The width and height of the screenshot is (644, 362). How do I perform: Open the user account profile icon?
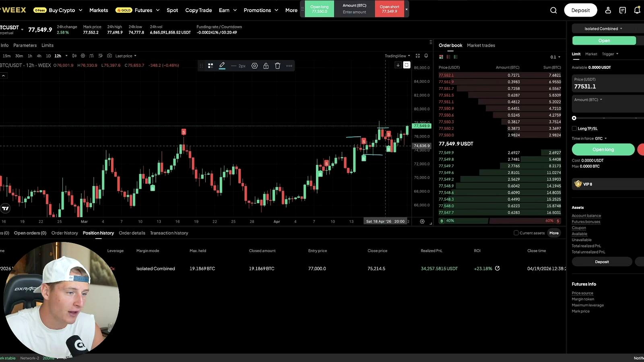click(x=608, y=10)
